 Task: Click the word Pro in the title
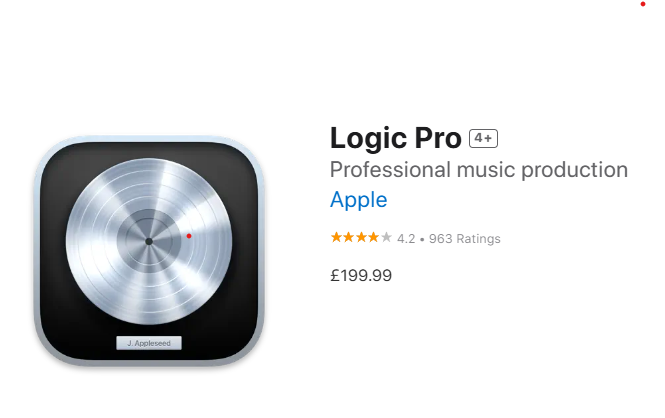(x=438, y=139)
